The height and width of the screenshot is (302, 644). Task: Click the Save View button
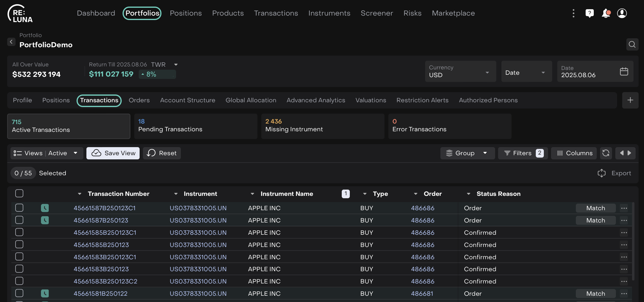click(113, 153)
